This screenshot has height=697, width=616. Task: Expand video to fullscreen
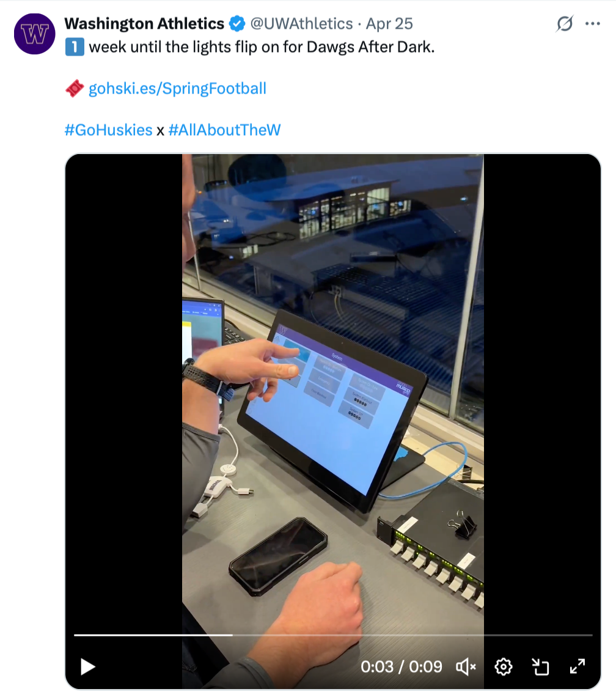tap(577, 667)
